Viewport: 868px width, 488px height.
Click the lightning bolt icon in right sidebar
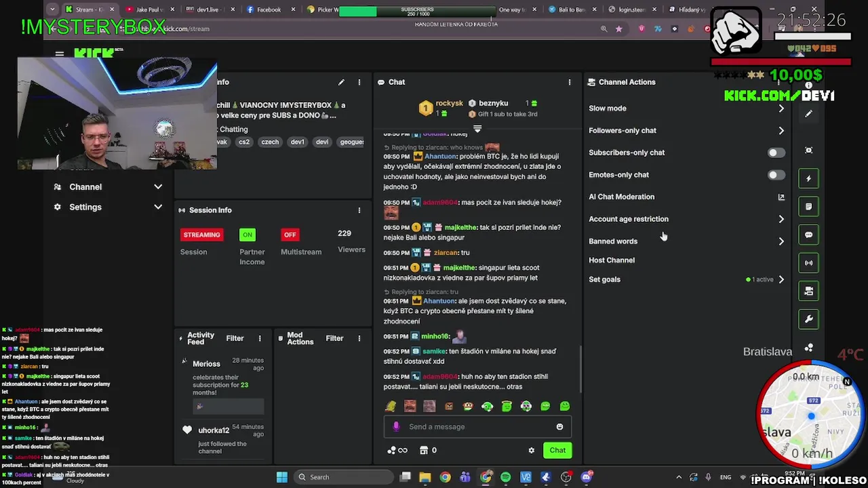[x=808, y=178]
